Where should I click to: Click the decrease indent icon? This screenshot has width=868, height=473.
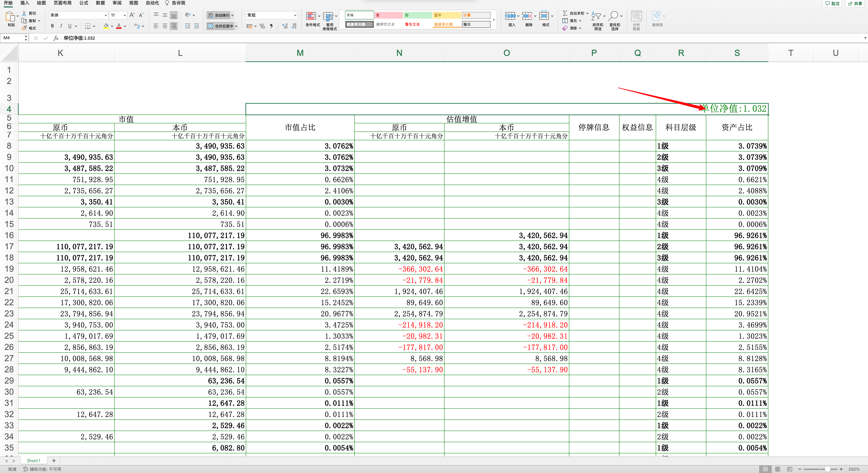pos(188,26)
